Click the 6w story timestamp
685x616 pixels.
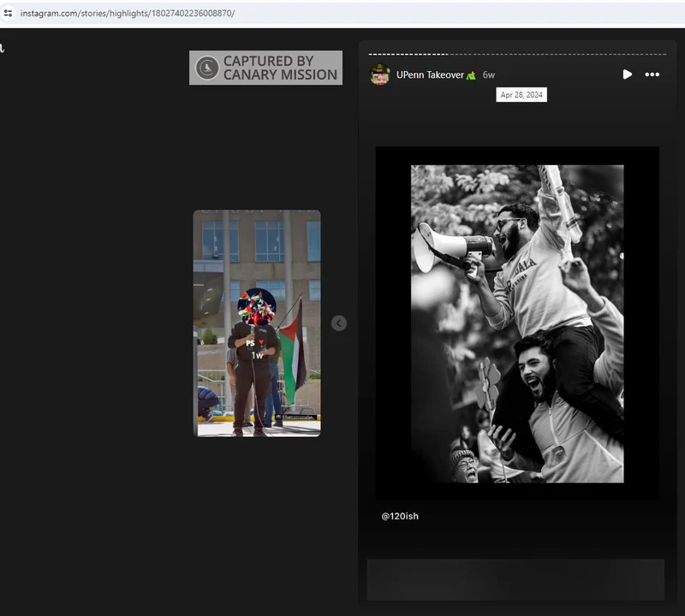488,74
